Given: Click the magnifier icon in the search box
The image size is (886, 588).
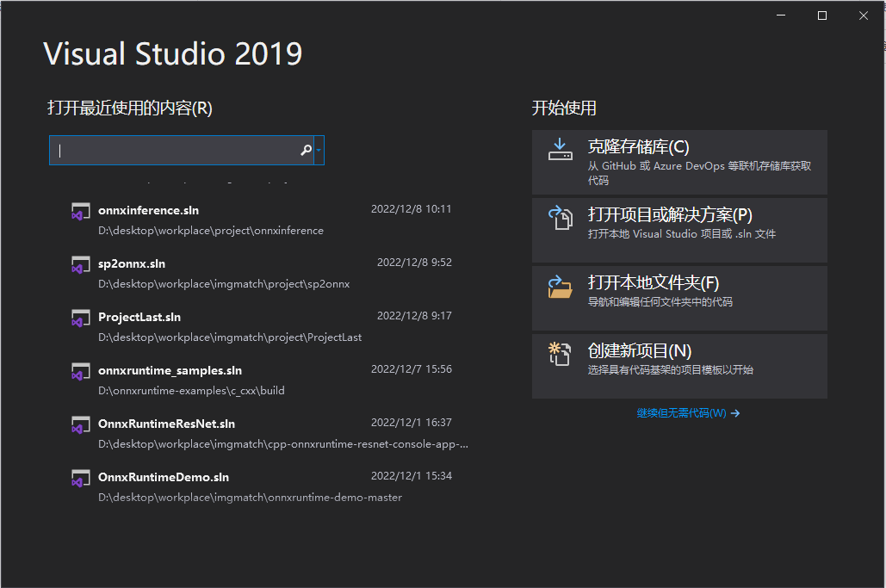Looking at the screenshot, I should click(306, 151).
